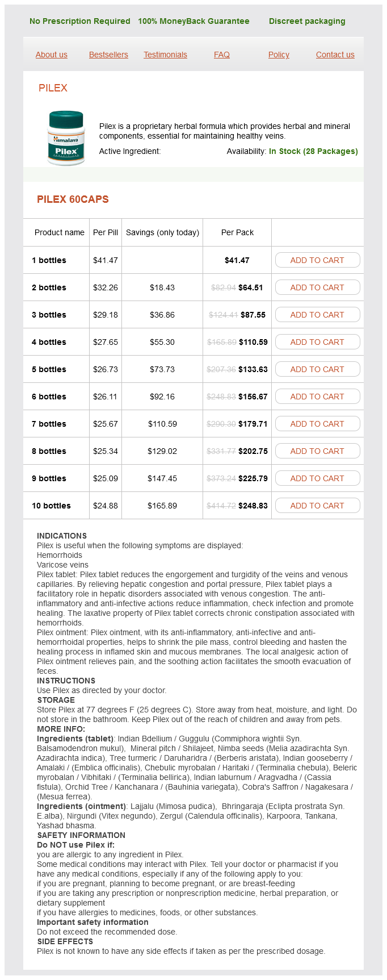View the Policy page
This screenshot has width=387, height=980.
279,55
